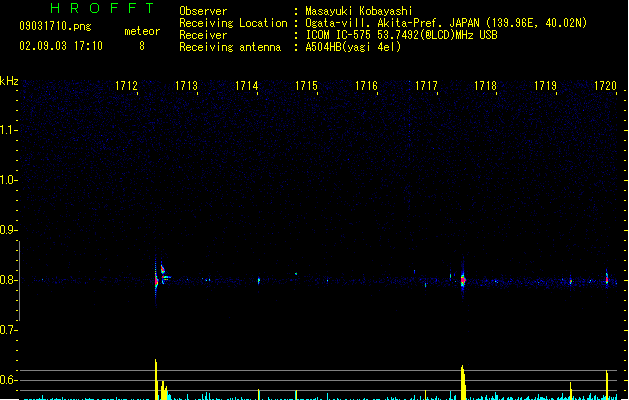The width and height of the screenshot is (629, 400).
Task: Click the 0.9 kHz axis label
Action: tap(8, 230)
